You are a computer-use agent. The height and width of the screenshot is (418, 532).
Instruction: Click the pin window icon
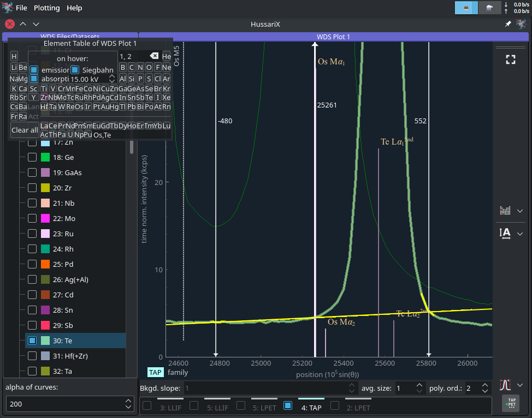click(x=508, y=24)
